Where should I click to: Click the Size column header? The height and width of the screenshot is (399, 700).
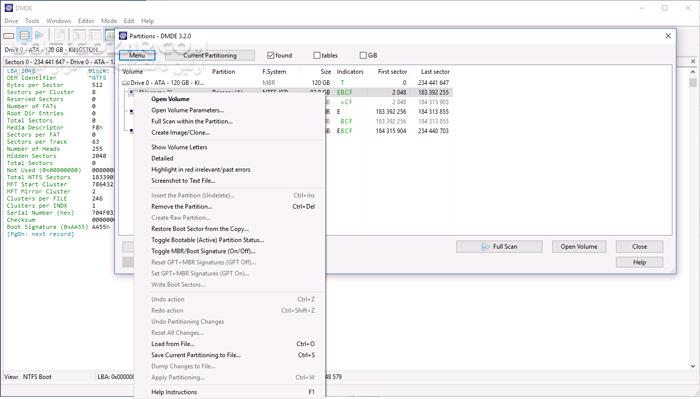(x=326, y=72)
